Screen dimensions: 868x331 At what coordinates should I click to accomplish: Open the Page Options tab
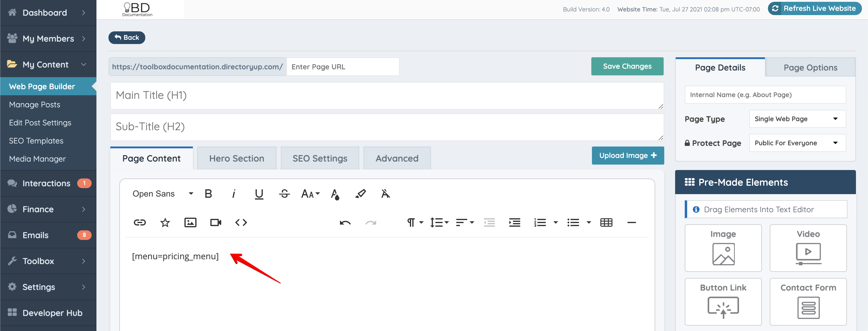810,68
